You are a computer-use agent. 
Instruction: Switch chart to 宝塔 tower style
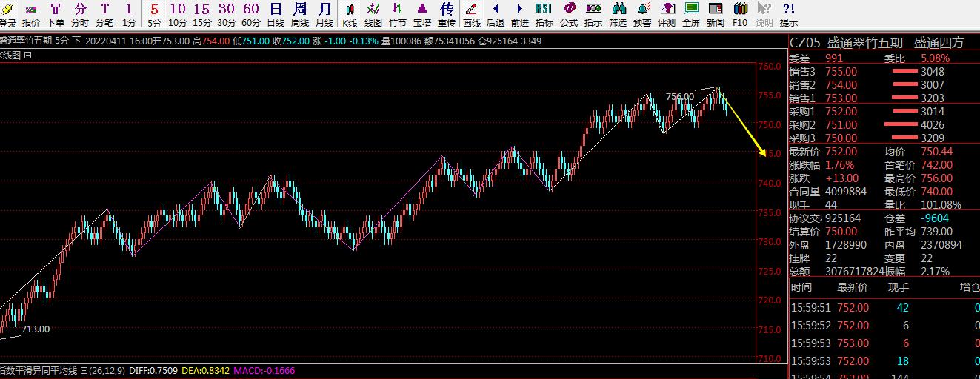click(x=422, y=13)
